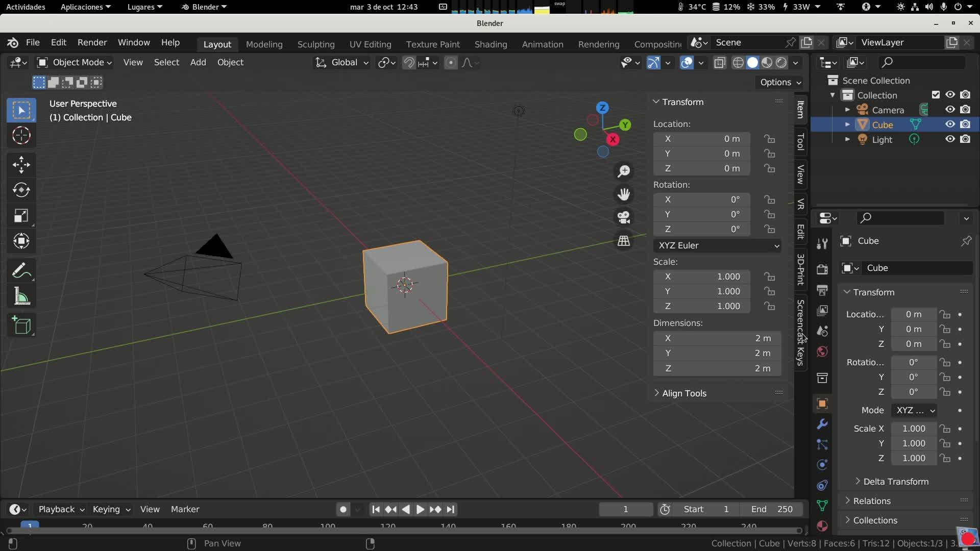980x551 pixels.
Task: Open the Modifier properties wrench tab
Action: (x=822, y=424)
